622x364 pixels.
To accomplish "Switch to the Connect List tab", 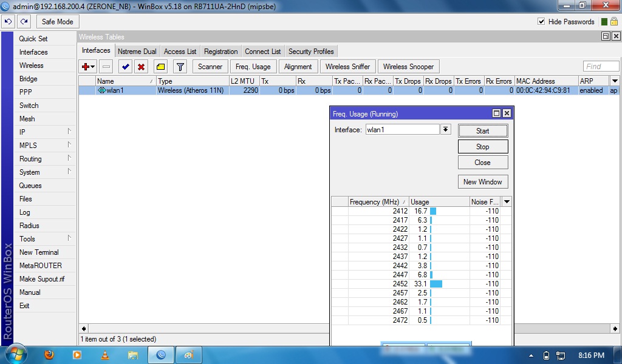I will click(262, 52).
